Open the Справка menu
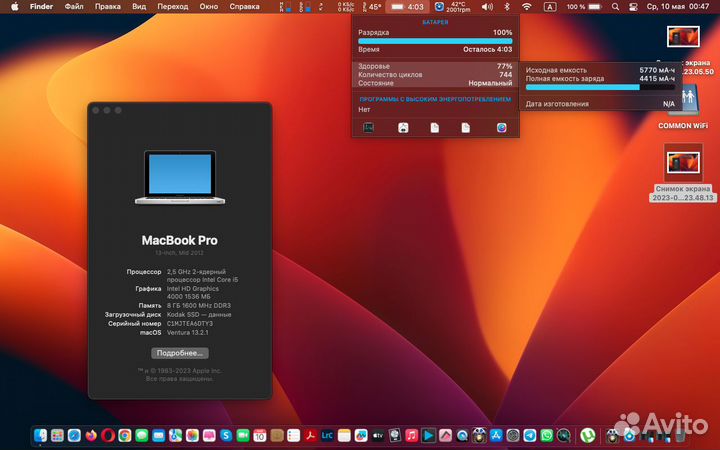Image resolution: width=720 pixels, height=450 pixels. tap(244, 6)
